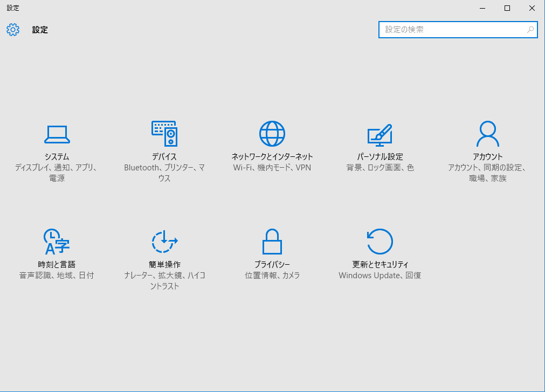Open the ネットワークとインターネット globe icon
The width and height of the screenshot is (545, 392).
pos(272,134)
